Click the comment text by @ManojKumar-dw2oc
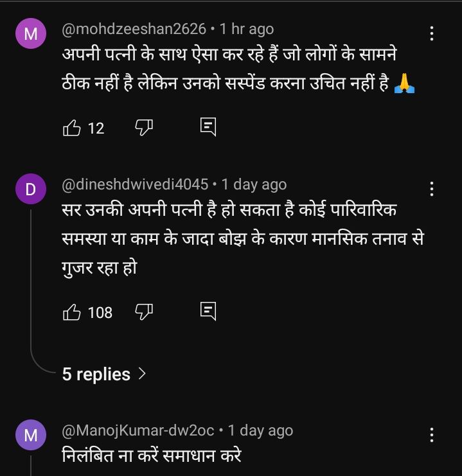This screenshot has height=476, width=462. coord(152,456)
